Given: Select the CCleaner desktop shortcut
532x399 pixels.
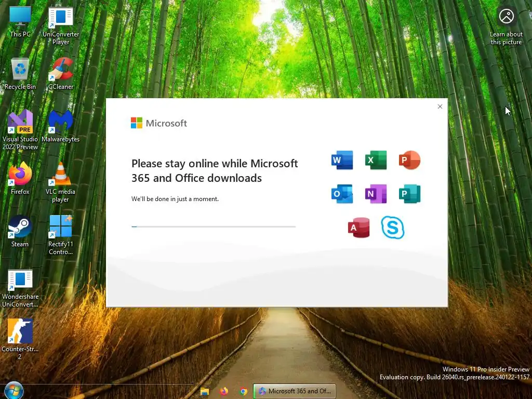Looking at the screenshot, I should coord(61,74).
